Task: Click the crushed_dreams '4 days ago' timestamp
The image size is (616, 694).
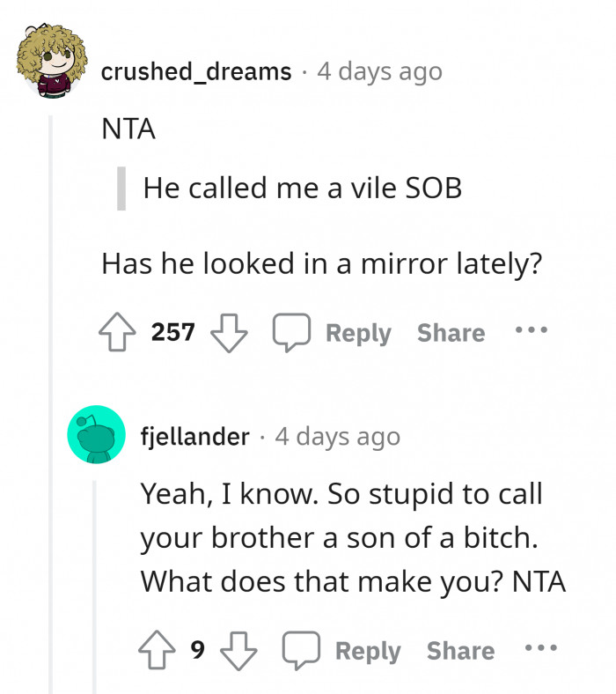Action: coord(379,71)
